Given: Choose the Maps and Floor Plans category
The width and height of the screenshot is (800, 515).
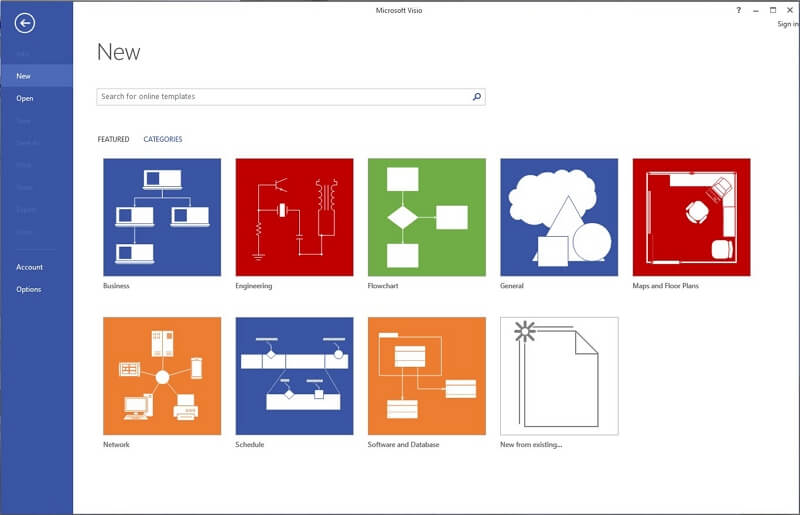Looking at the screenshot, I should pyautogui.click(x=691, y=217).
